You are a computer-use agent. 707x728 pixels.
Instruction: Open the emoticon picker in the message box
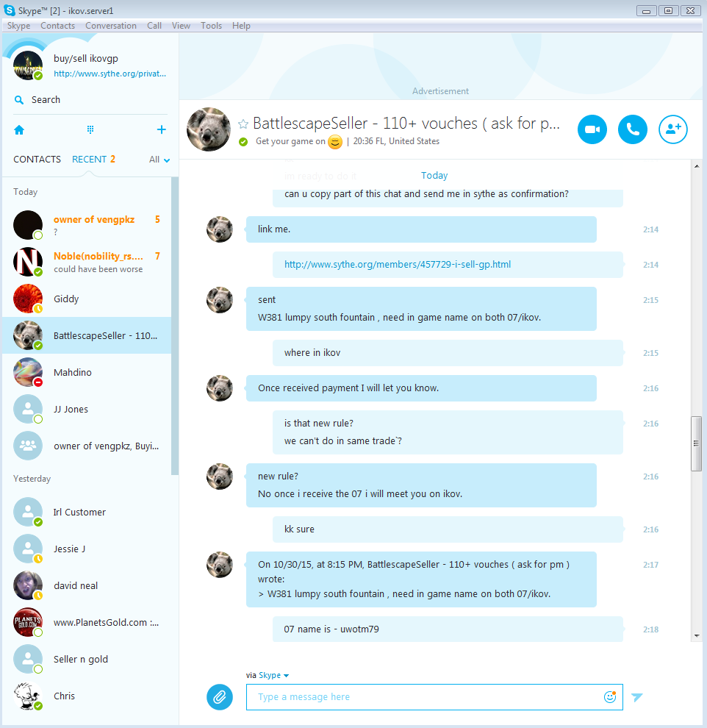(x=609, y=696)
